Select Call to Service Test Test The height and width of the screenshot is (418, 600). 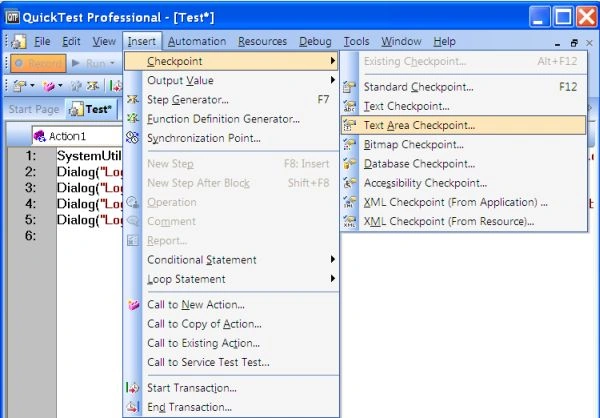231,362
